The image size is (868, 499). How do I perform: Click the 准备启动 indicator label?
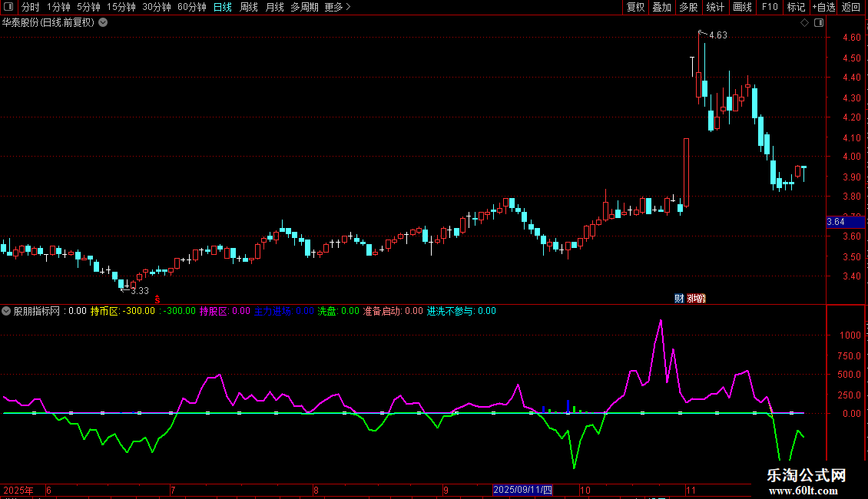[x=382, y=311]
